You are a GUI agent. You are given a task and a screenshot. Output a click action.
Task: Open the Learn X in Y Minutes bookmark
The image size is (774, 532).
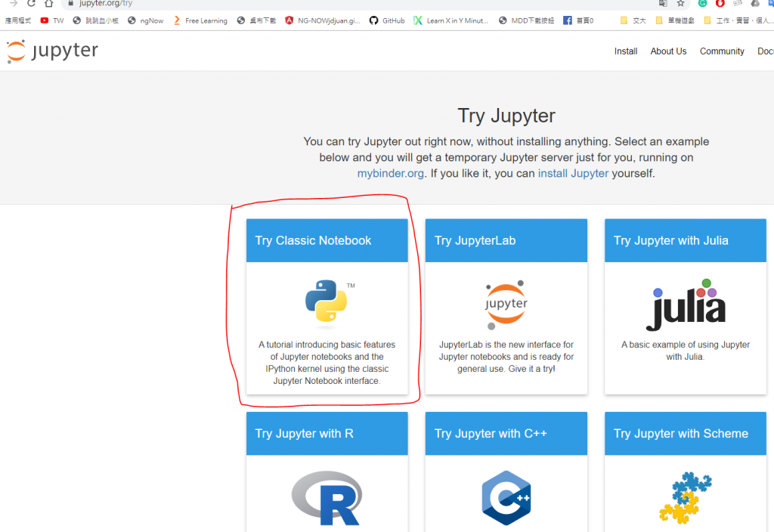[451, 20]
